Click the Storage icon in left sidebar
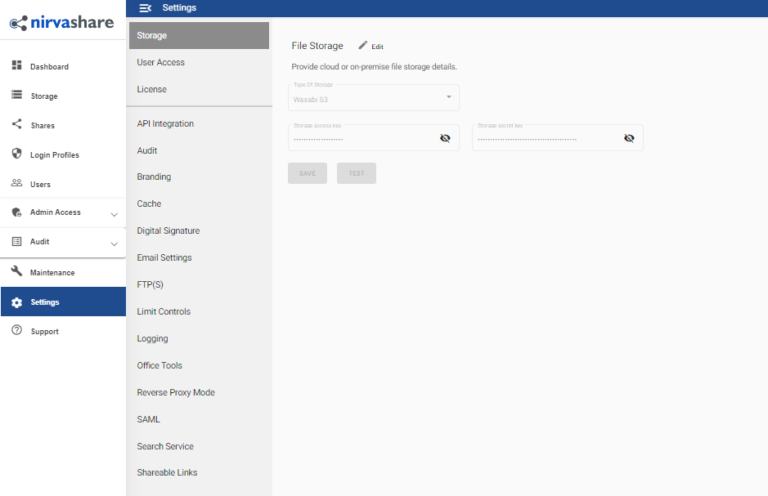Screen dimensions: 768x496 [17, 96]
